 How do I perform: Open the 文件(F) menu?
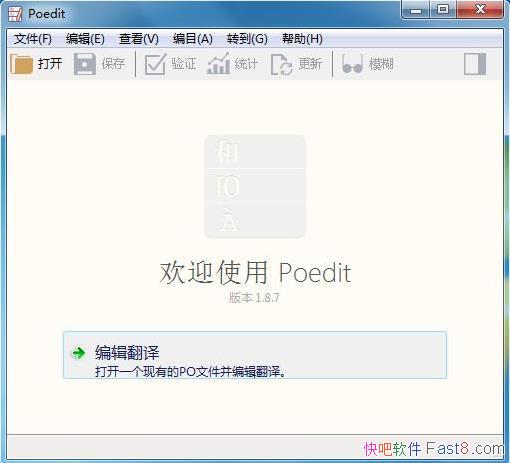33,39
